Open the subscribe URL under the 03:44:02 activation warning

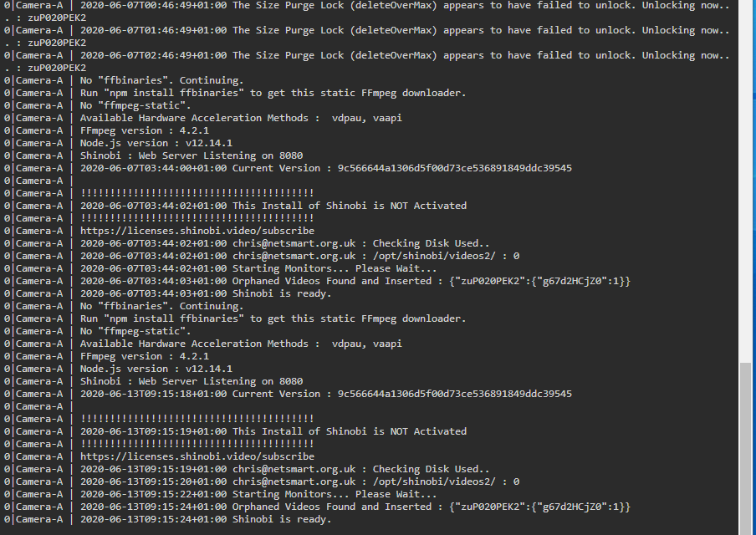click(x=197, y=231)
